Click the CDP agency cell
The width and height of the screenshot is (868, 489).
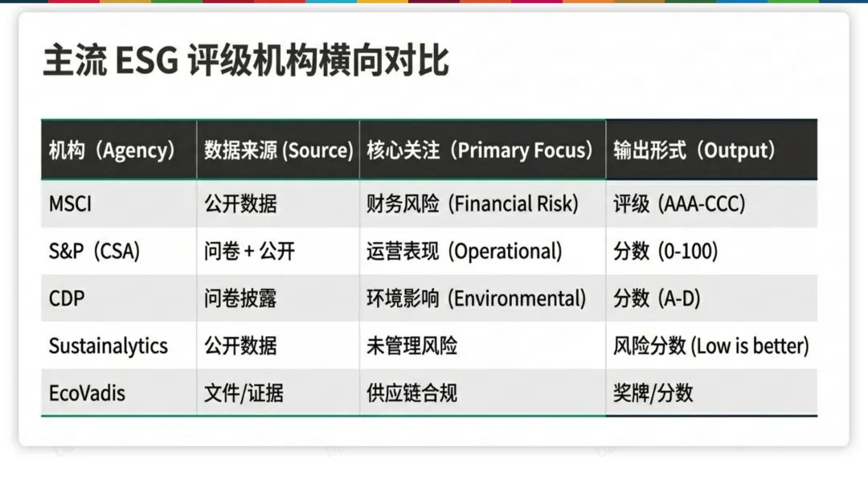119,298
